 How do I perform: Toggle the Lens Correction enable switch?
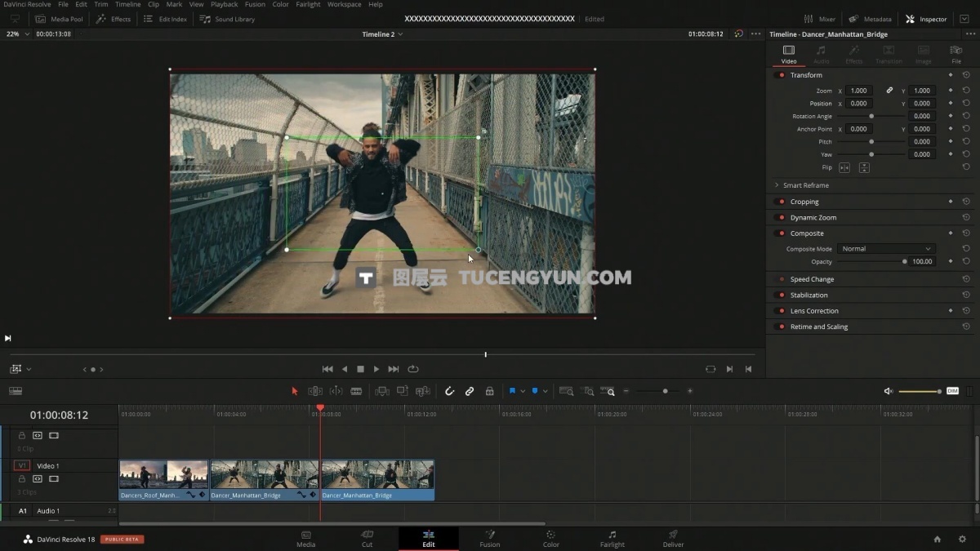781,311
